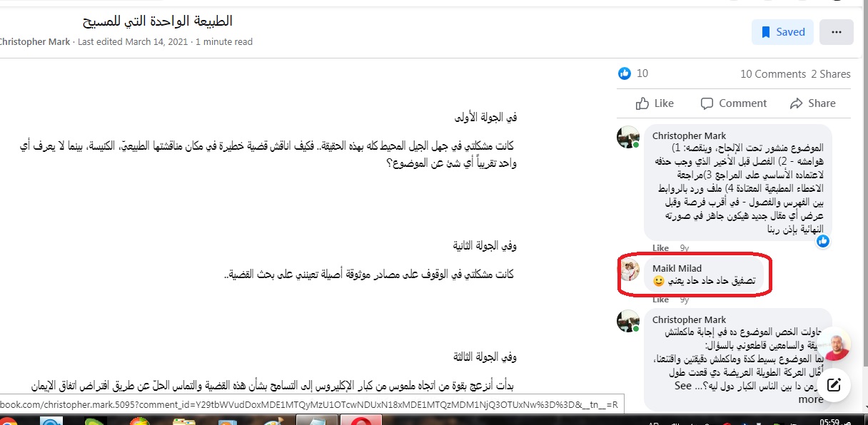Open the floating Messenger chat head
This screenshot has height=425, width=868.
pos(833,346)
